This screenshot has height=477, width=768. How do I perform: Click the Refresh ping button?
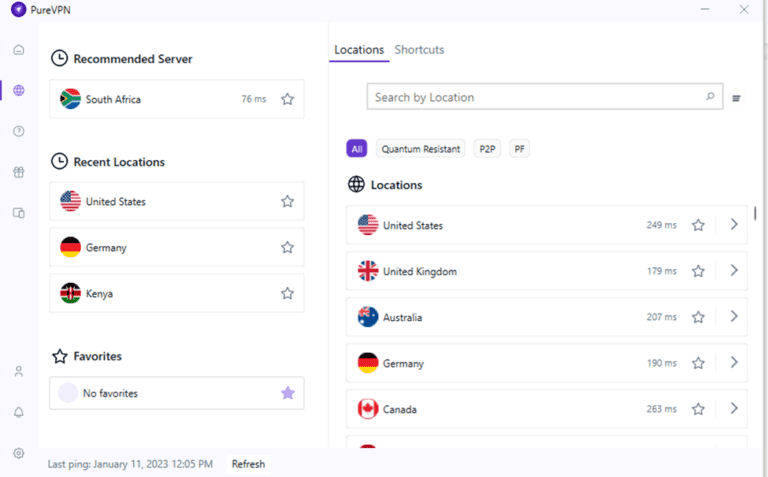click(248, 464)
